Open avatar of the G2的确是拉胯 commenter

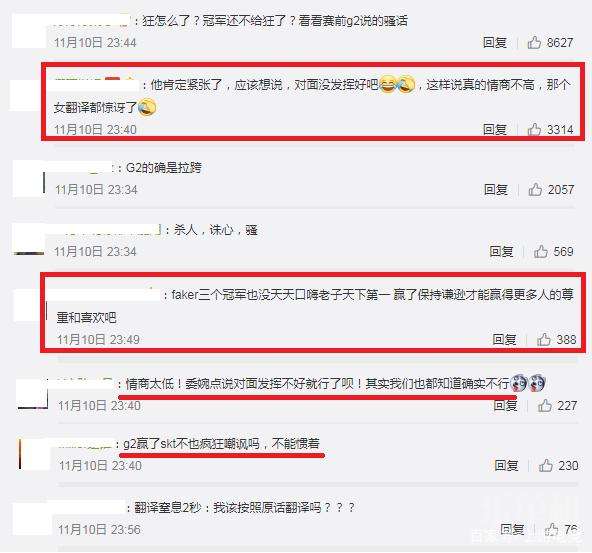click(x=29, y=179)
